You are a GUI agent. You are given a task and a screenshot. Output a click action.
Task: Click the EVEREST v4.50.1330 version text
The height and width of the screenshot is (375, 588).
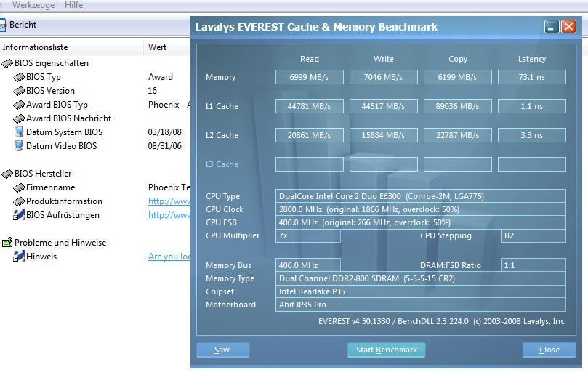point(442,321)
